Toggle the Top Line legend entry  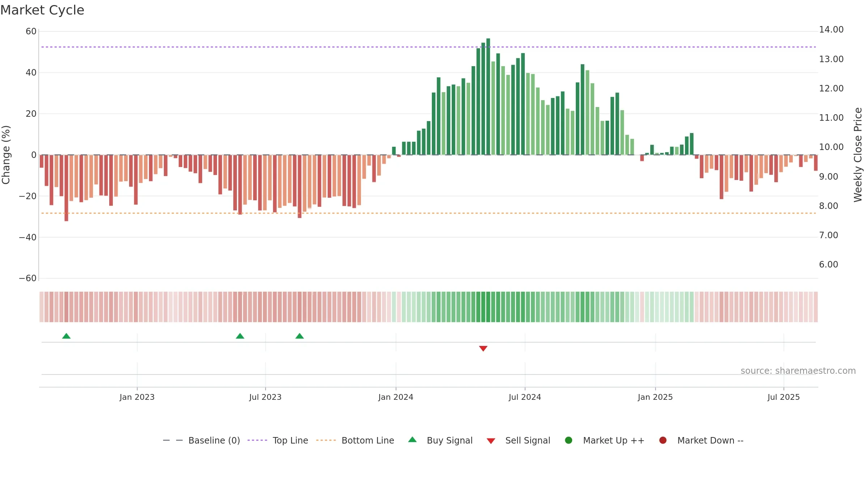278,440
